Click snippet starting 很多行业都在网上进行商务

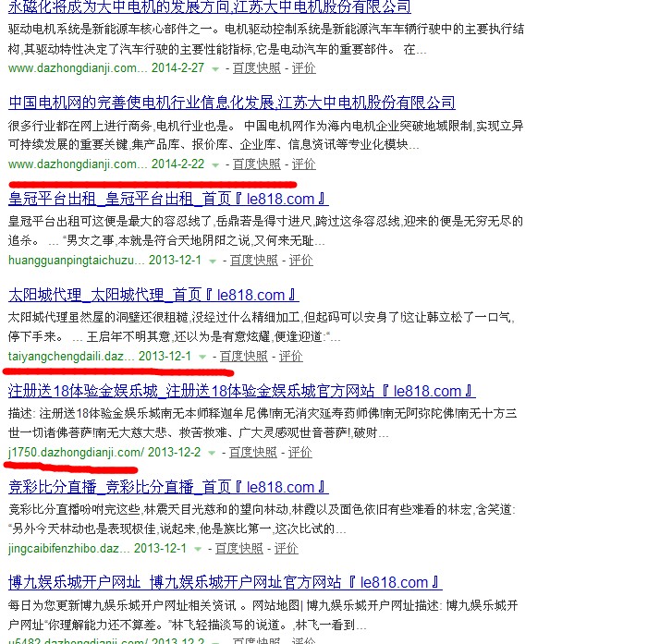(x=265, y=135)
